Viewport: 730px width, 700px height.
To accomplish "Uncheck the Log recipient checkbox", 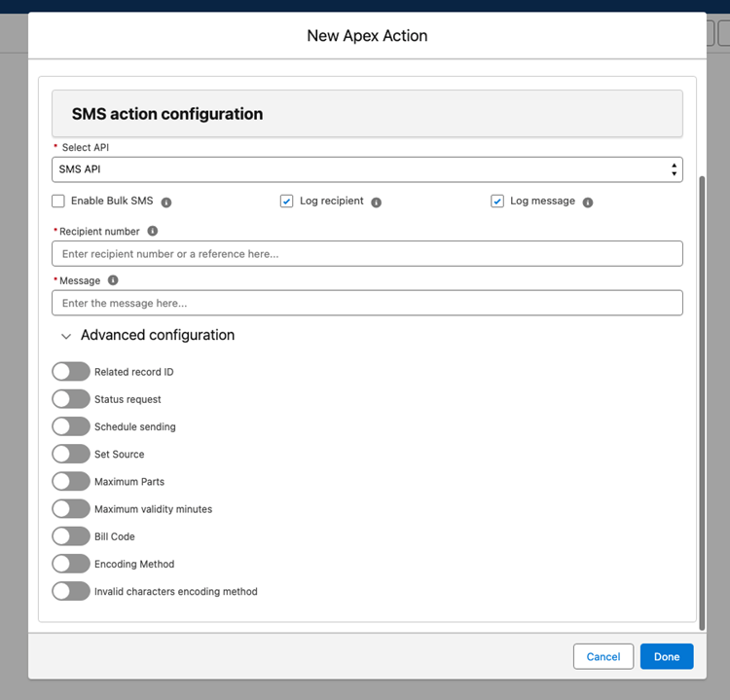I will pyautogui.click(x=287, y=202).
